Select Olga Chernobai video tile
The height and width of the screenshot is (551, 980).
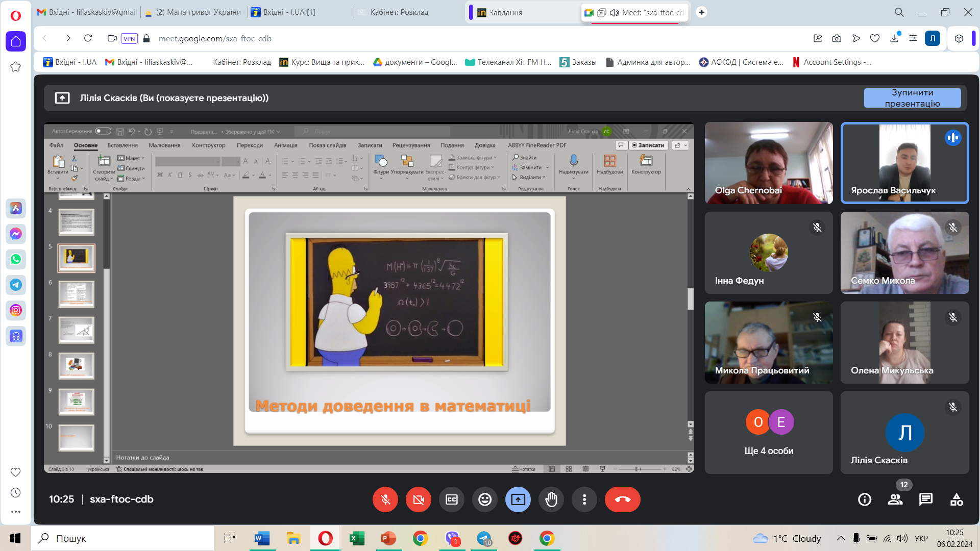(769, 163)
